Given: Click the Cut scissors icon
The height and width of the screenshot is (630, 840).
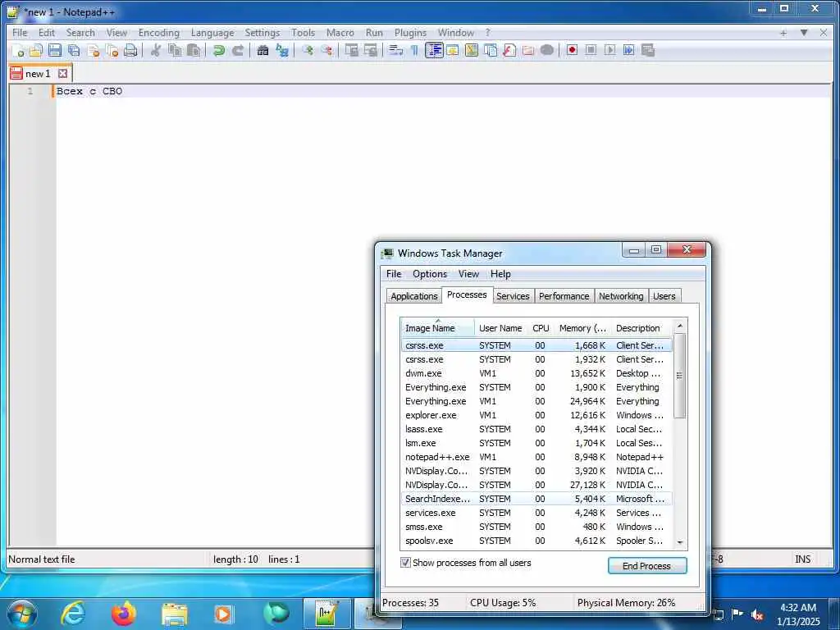Looking at the screenshot, I should pos(155,50).
